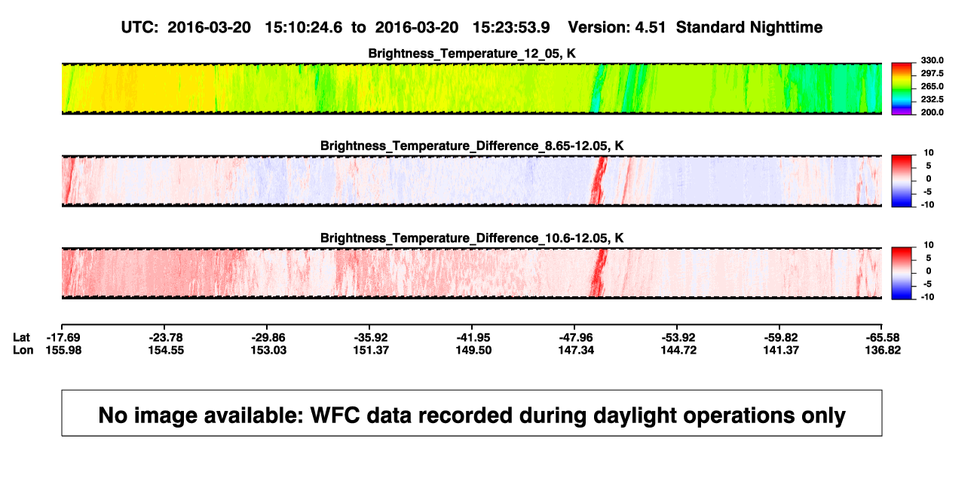Click the '232.5' color scale label
This screenshot has height=503, width=980.
[933, 99]
